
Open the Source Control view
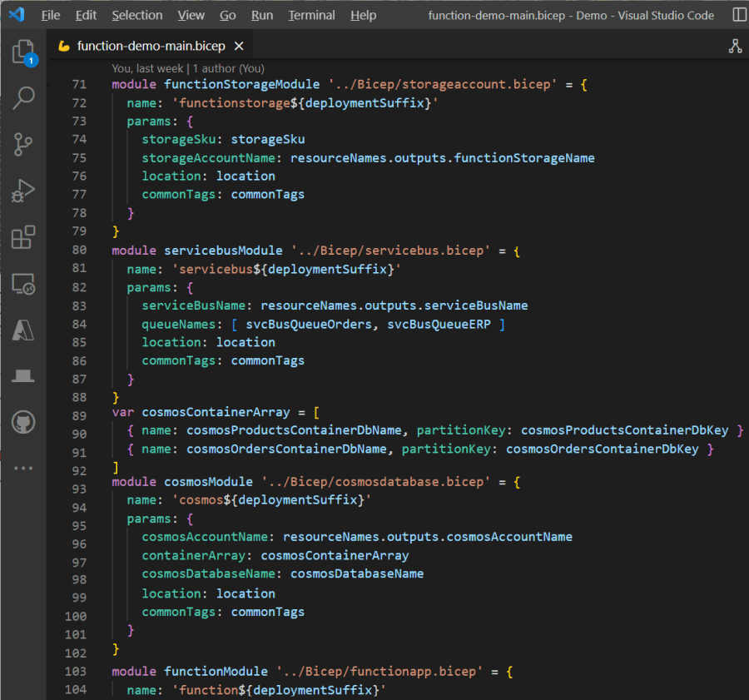tap(23, 145)
